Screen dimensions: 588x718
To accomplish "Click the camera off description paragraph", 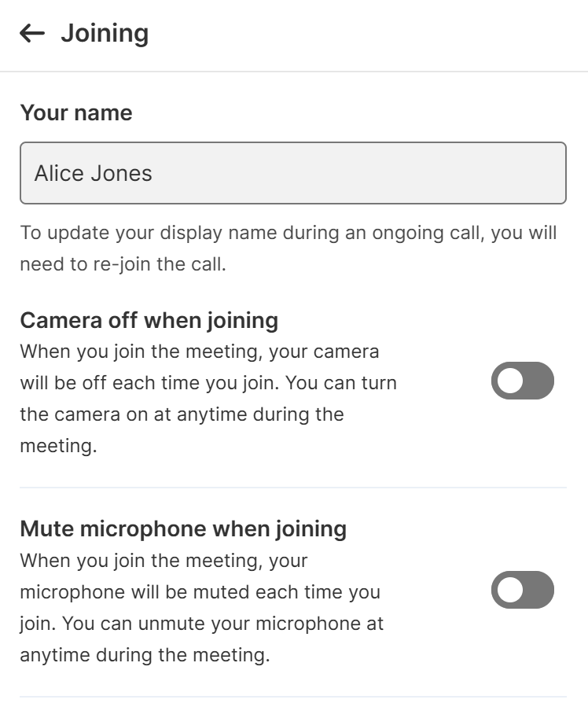I will [208, 399].
